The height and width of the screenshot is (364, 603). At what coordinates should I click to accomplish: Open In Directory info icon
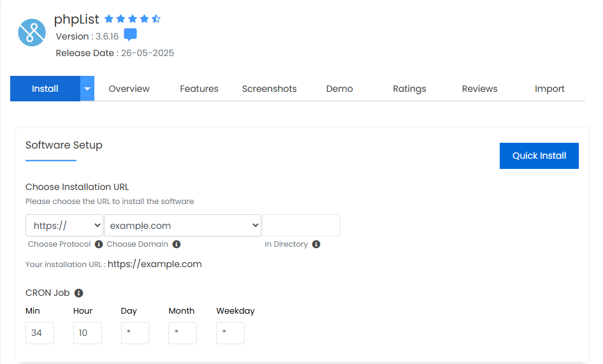[x=316, y=244]
